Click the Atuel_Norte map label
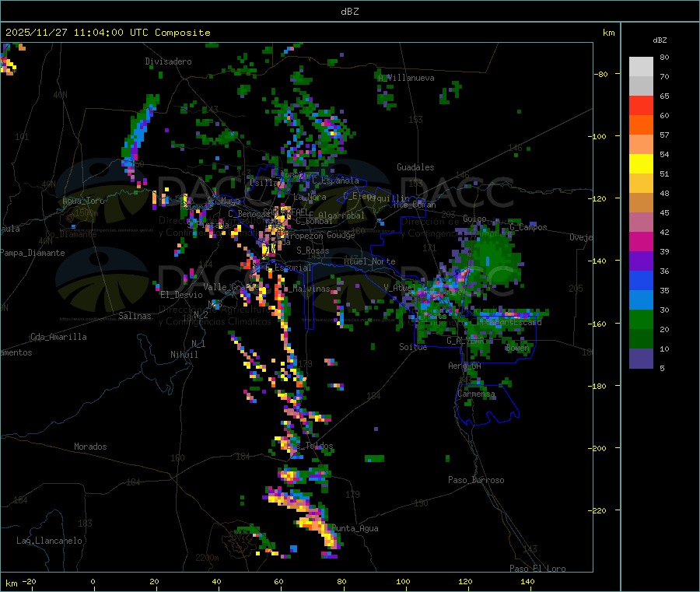 pyautogui.click(x=369, y=261)
